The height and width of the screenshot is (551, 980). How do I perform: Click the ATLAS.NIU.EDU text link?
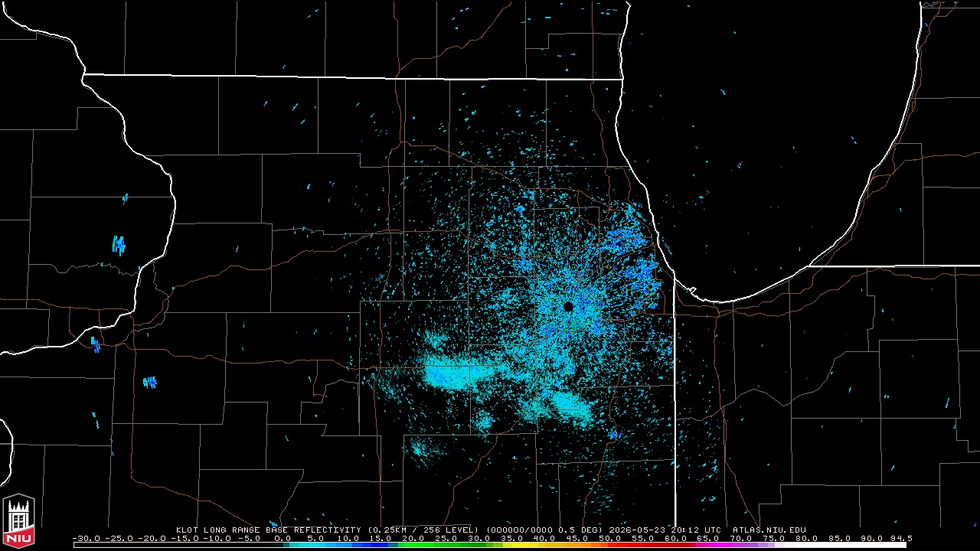coord(769,530)
